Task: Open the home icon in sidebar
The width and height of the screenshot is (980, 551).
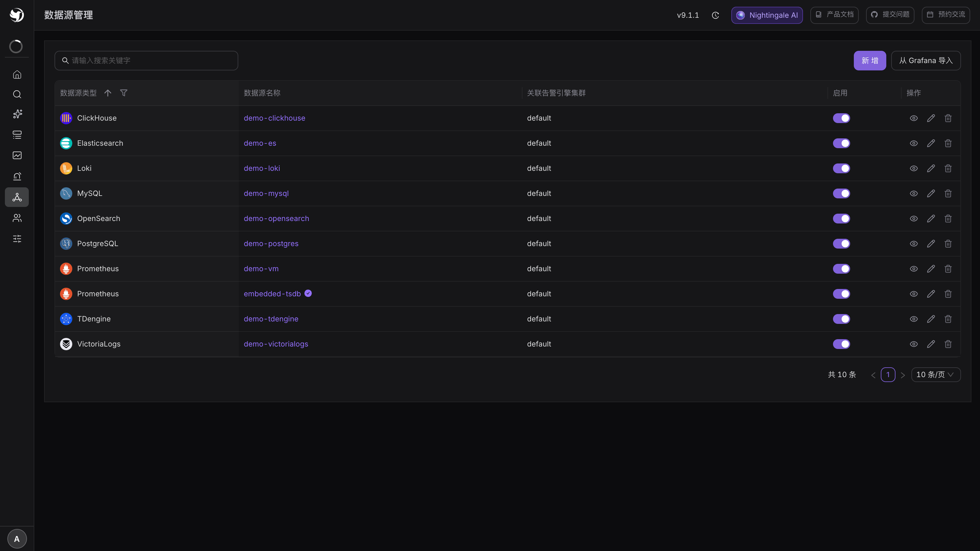Action: (x=17, y=74)
